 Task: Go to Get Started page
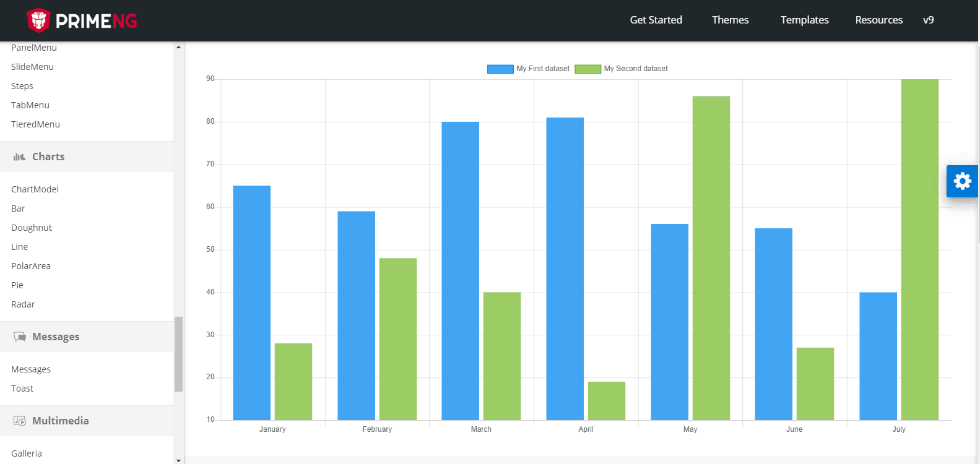coord(656,20)
